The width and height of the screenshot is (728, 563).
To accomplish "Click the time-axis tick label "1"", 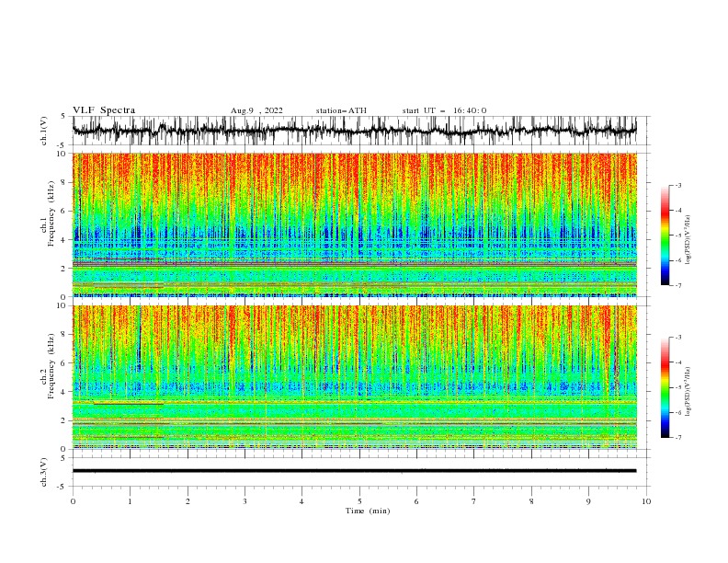I will click(130, 501).
